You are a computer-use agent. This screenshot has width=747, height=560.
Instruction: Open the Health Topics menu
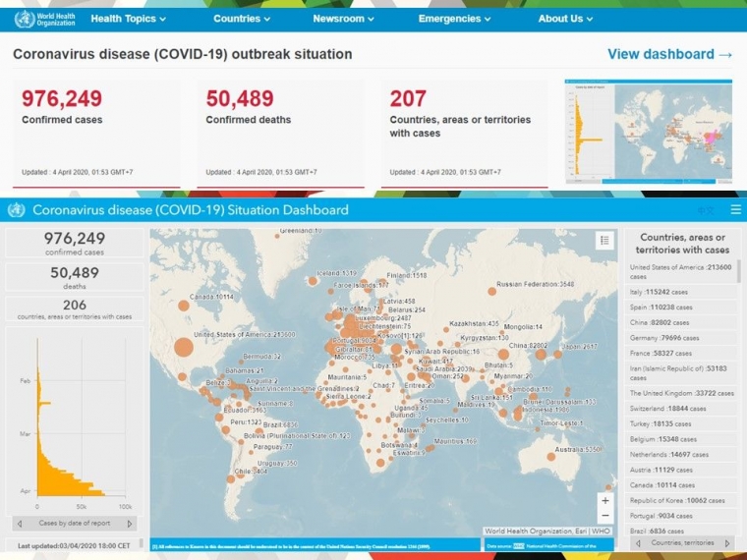click(x=128, y=19)
